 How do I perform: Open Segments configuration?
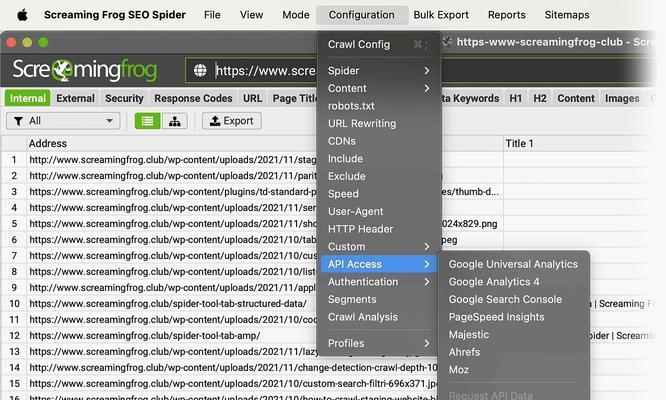click(378, 299)
